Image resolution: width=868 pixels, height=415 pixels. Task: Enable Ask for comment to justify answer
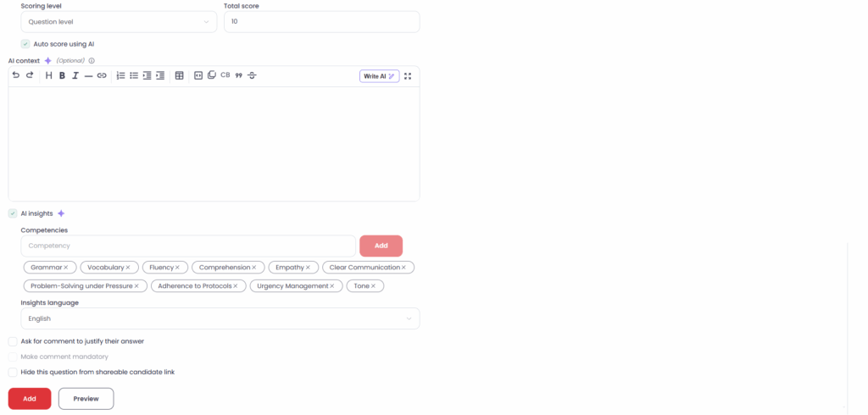point(13,341)
